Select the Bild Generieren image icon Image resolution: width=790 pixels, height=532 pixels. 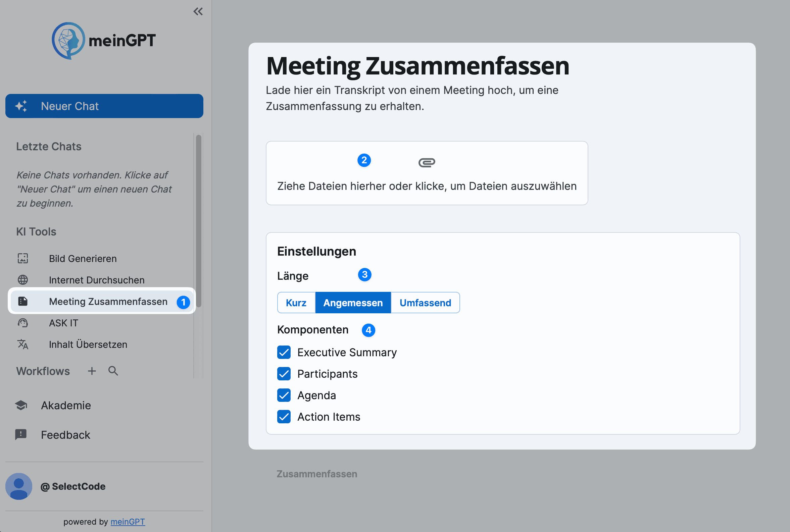(22, 258)
